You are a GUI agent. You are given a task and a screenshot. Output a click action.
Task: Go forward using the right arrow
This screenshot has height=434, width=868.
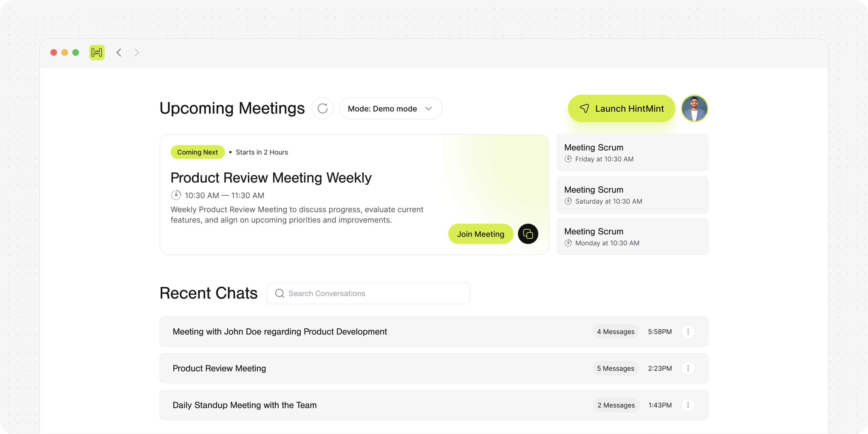coord(137,52)
